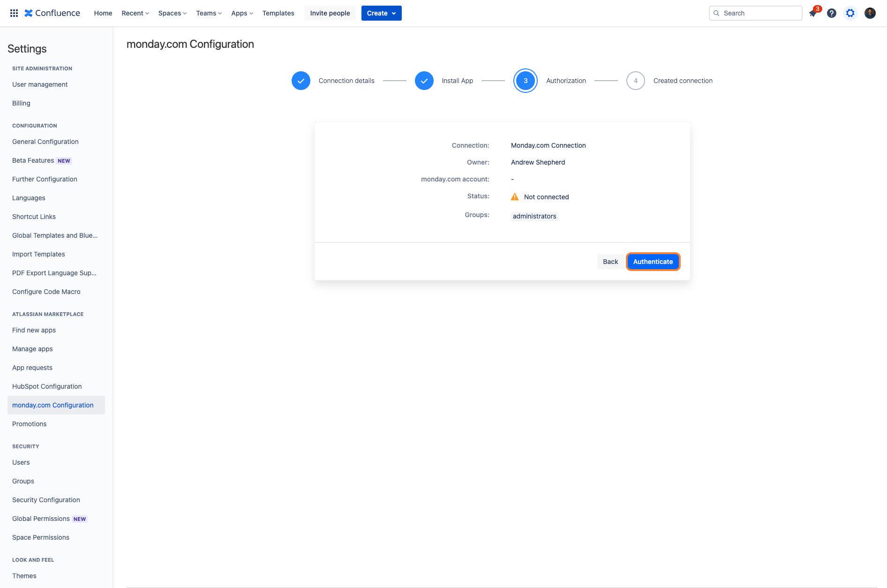
Task: Click the Not connected status text
Action: tap(546, 197)
